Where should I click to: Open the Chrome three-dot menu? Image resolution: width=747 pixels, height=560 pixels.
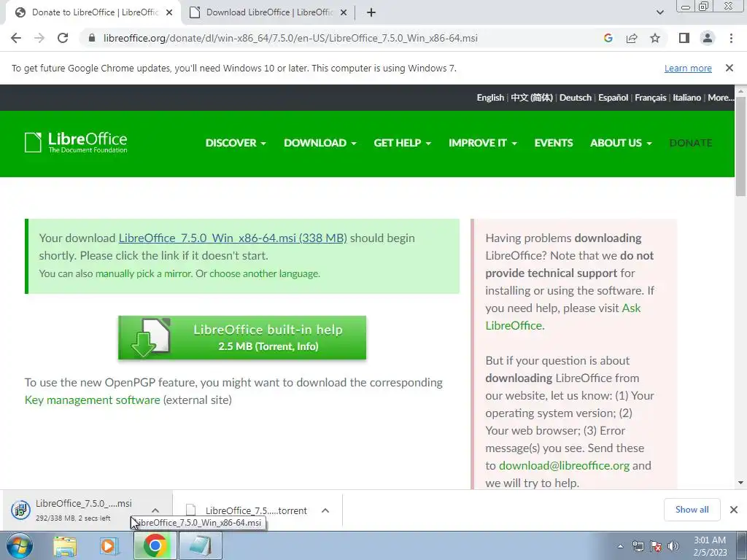(x=731, y=38)
